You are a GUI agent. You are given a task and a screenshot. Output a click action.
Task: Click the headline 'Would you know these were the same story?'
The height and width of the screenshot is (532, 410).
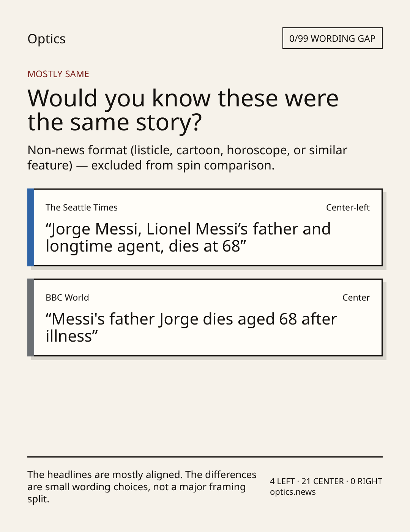click(183, 110)
